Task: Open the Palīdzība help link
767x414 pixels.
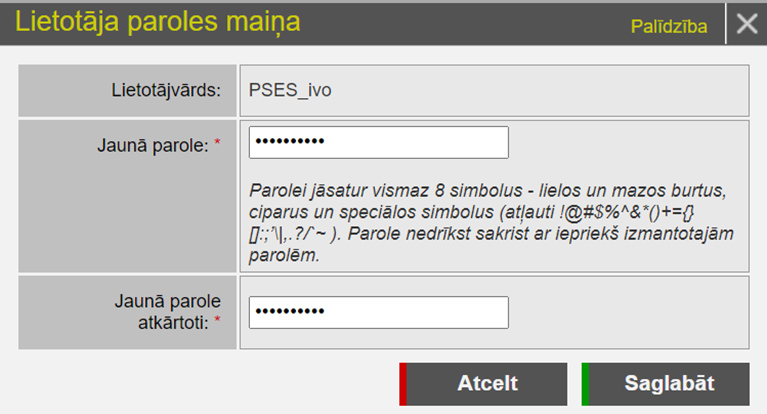Action: 669,26
